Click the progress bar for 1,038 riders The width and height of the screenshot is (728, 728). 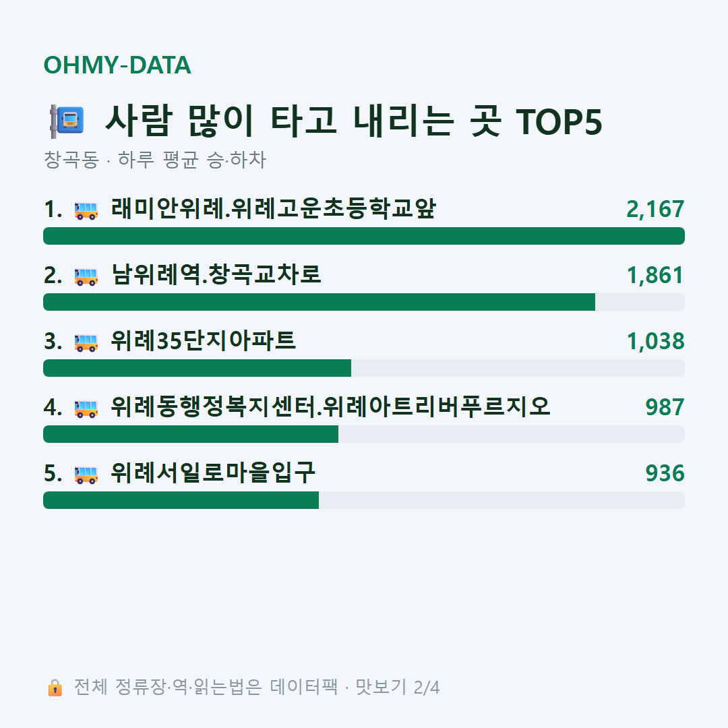click(364, 368)
